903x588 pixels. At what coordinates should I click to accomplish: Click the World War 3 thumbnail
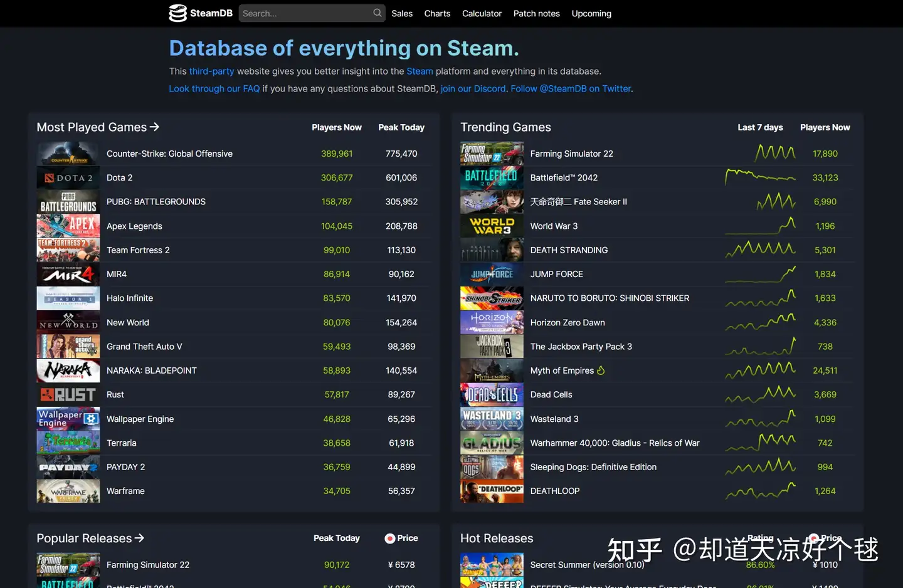pyautogui.click(x=492, y=226)
